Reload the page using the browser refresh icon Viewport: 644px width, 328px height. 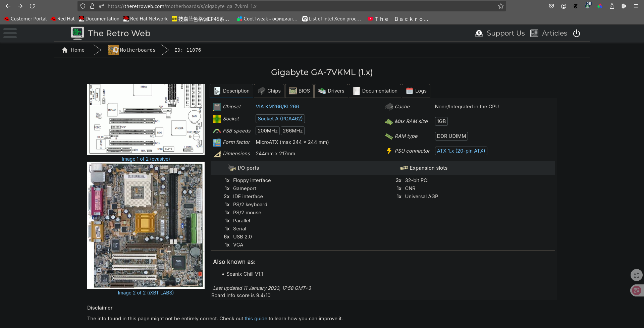(x=32, y=6)
